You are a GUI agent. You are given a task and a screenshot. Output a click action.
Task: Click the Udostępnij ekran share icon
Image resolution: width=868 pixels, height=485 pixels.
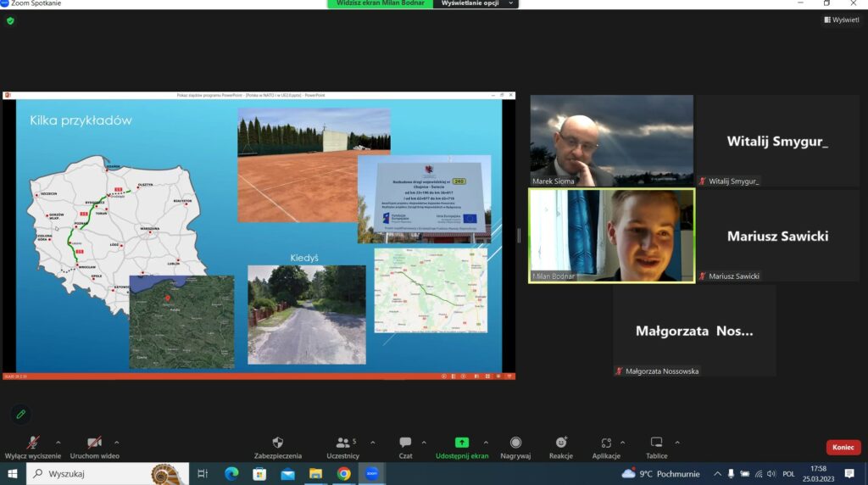click(x=462, y=443)
